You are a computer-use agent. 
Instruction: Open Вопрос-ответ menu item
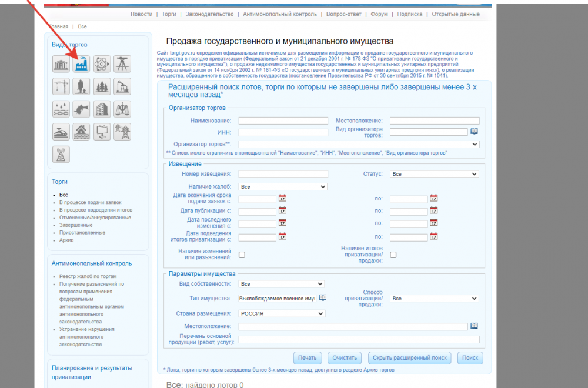pos(344,14)
